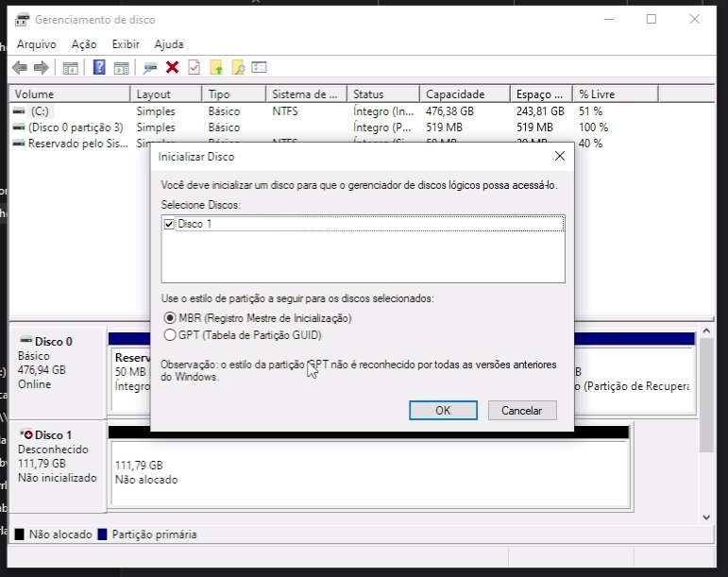Click the yellow folder green arrow icon

(x=216, y=67)
